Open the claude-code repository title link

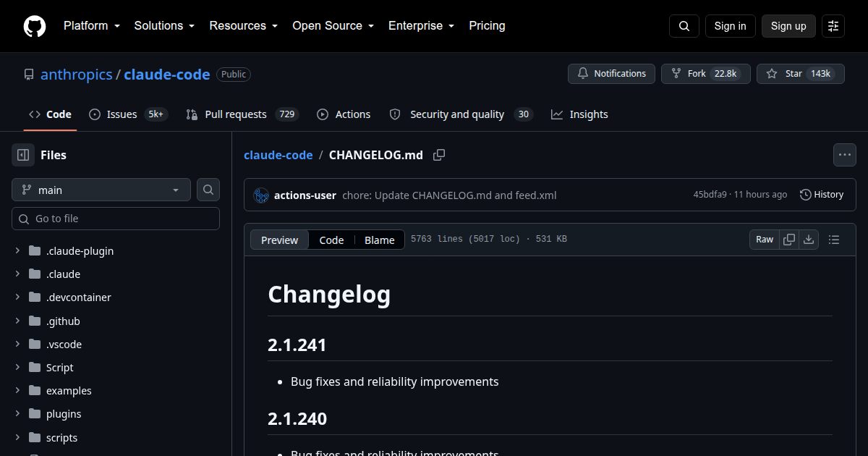point(167,74)
